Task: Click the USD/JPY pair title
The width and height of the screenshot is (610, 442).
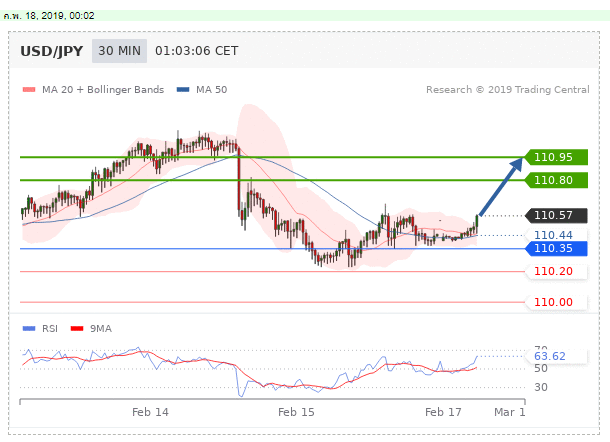Action: tap(51, 51)
